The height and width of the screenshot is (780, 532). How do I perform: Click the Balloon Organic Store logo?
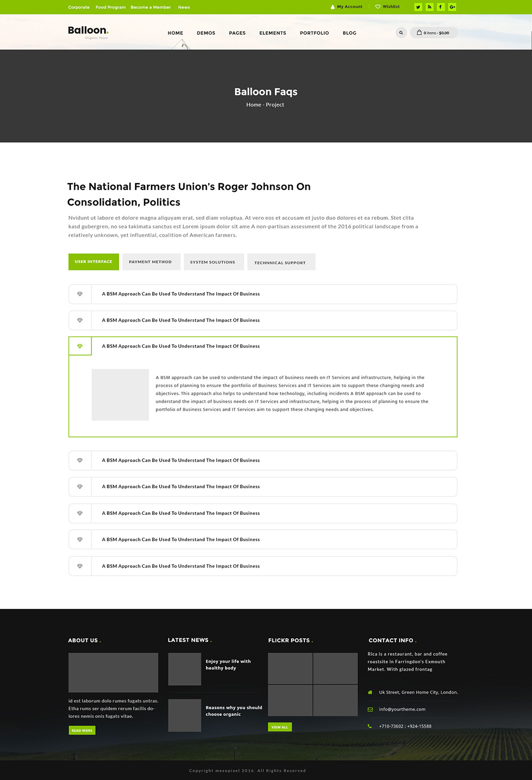click(x=88, y=32)
